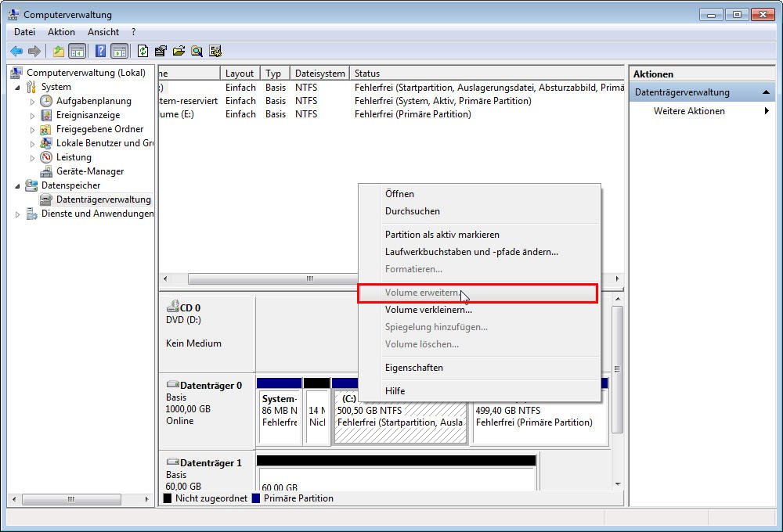Screen dimensions: 783x532
Task: Open Aufgabenplanung in the tree
Action: click(x=93, y=101)
